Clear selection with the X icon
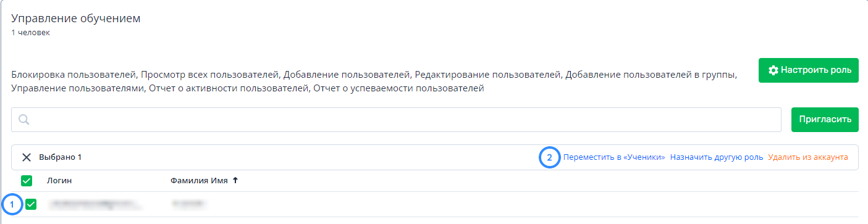Image resolution: width=868 pixels, height=224 pixels. coord(27,157)
